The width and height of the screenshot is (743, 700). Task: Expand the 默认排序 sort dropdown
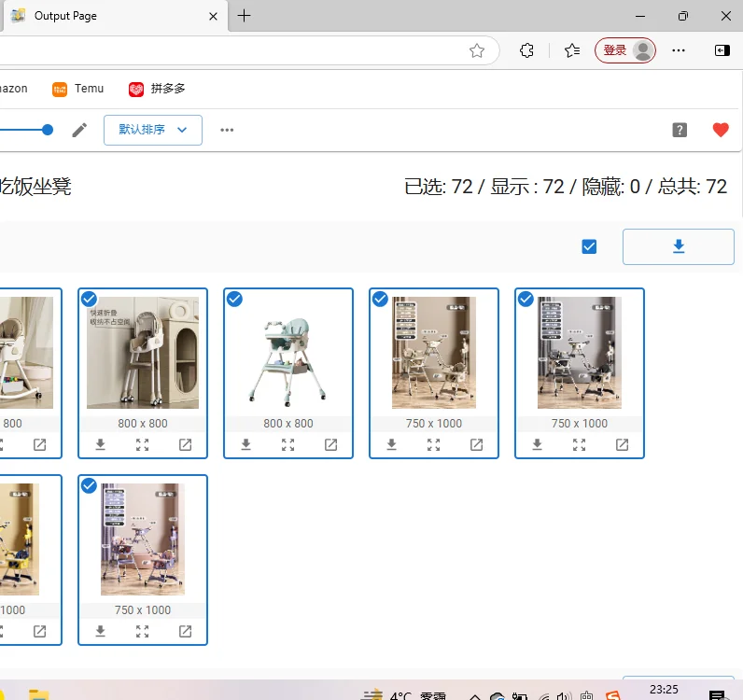tap(153, 130)
